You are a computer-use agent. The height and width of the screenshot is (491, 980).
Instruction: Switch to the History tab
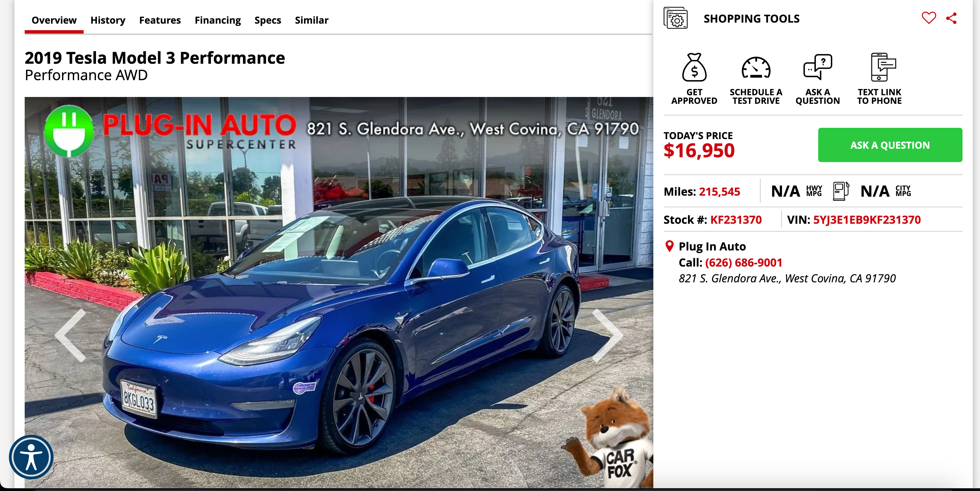point(108,20)
